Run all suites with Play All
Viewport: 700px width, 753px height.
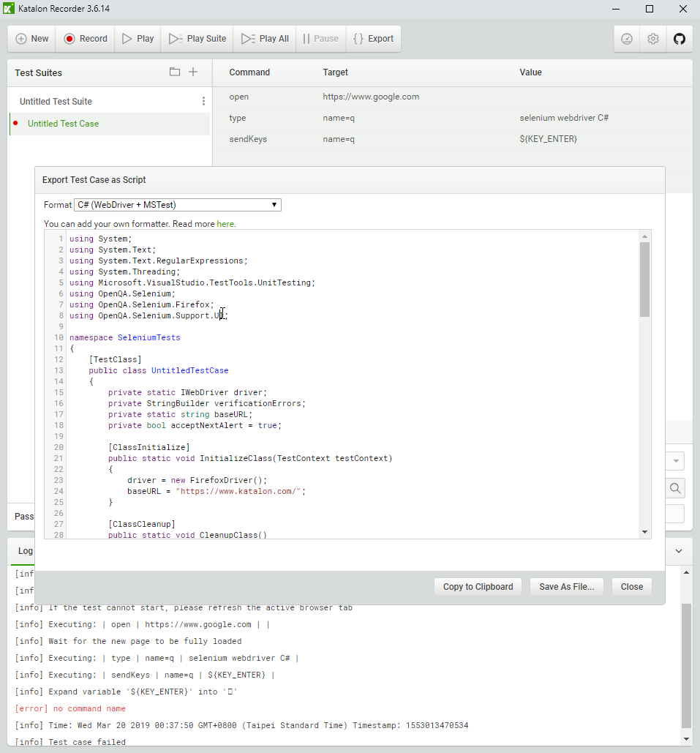265,39
